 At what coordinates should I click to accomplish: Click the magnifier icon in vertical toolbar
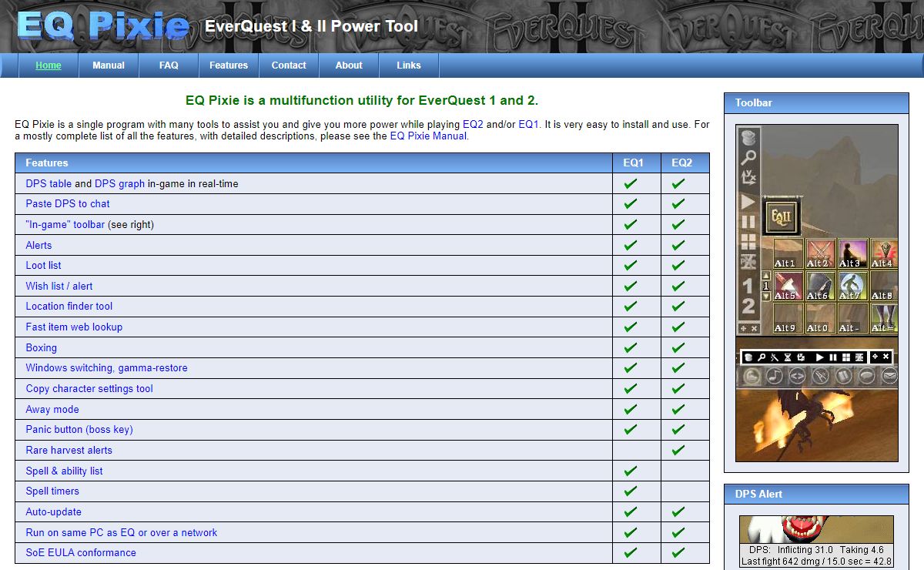point(748,157)
